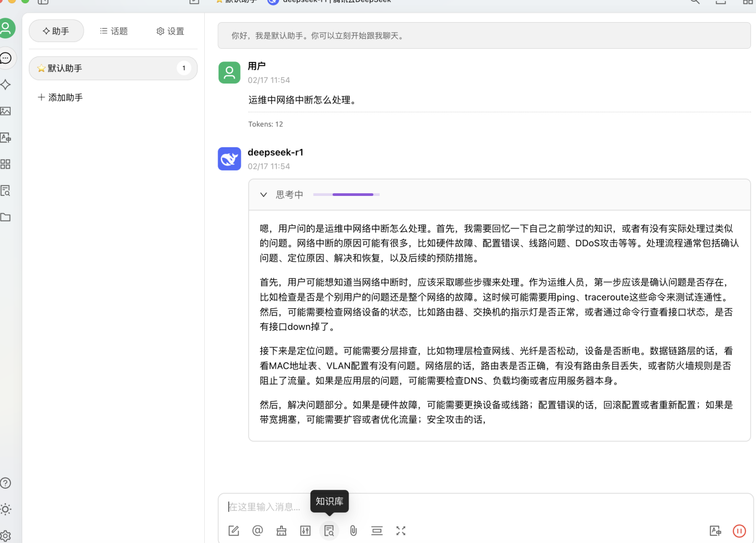
Task: Open the Knowledge Base icon in the sidebar
Action: (6, 190)
